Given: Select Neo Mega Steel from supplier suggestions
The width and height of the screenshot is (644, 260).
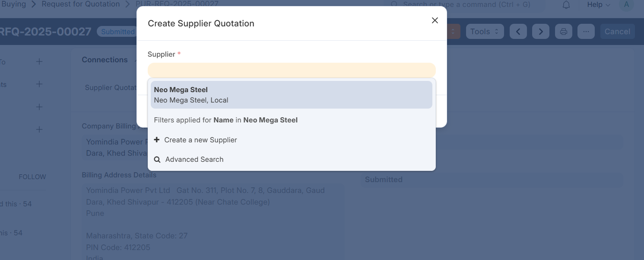Looking at the screenshot, I should pyautogui.click(x=292, y=95).
